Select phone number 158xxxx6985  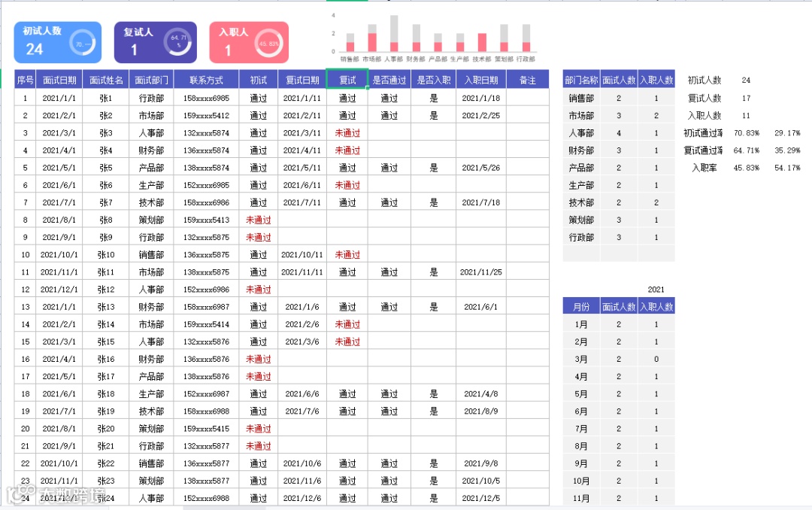click(x=206, y=98)
